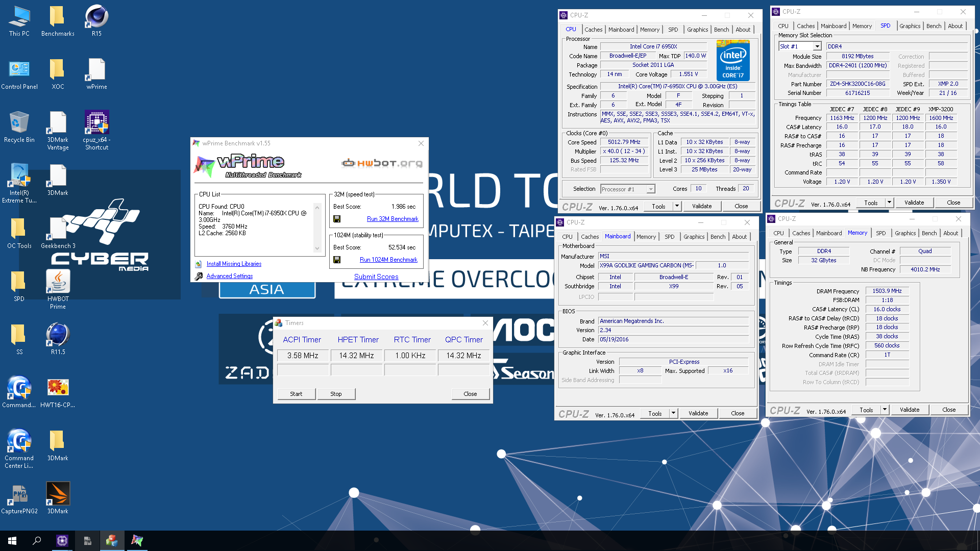The width and height of the screenshot is (980, 551).
Task: Open the SPD folder on desktop
Action: (19, 287)
